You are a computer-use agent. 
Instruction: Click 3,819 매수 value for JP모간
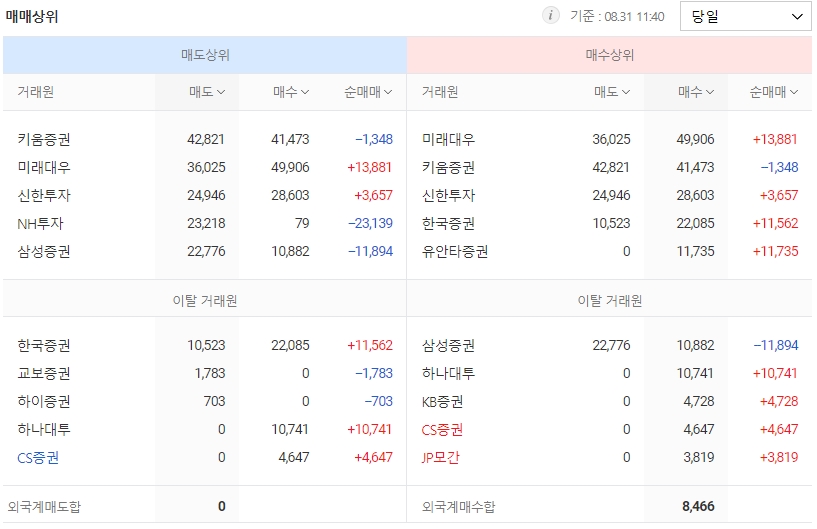pos(699,458)
